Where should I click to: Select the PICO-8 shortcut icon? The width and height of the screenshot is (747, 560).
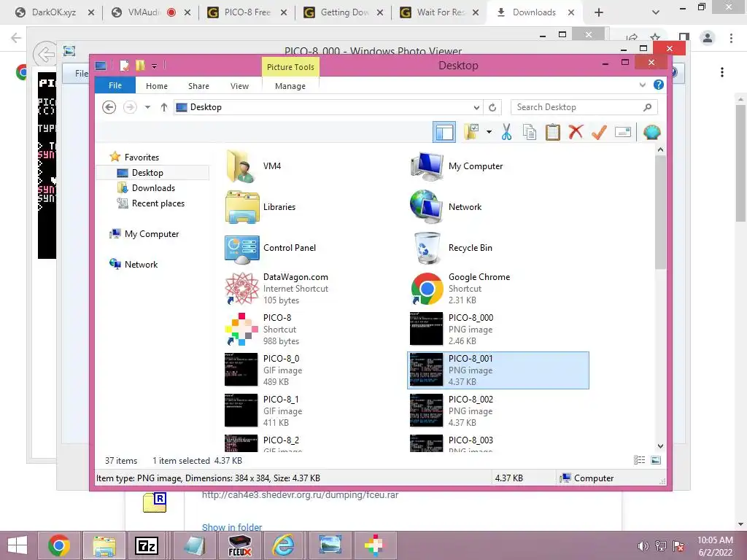[x=242, y=329]
